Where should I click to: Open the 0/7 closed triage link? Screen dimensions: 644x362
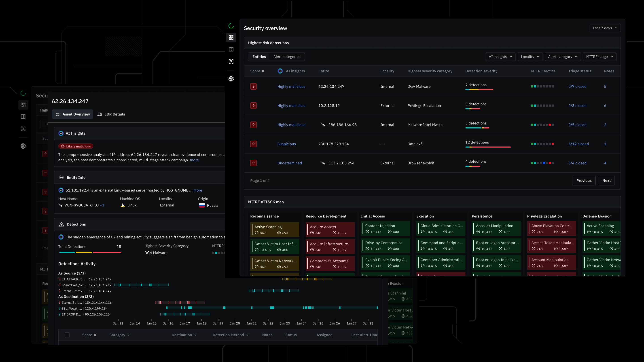coord(577,86)
